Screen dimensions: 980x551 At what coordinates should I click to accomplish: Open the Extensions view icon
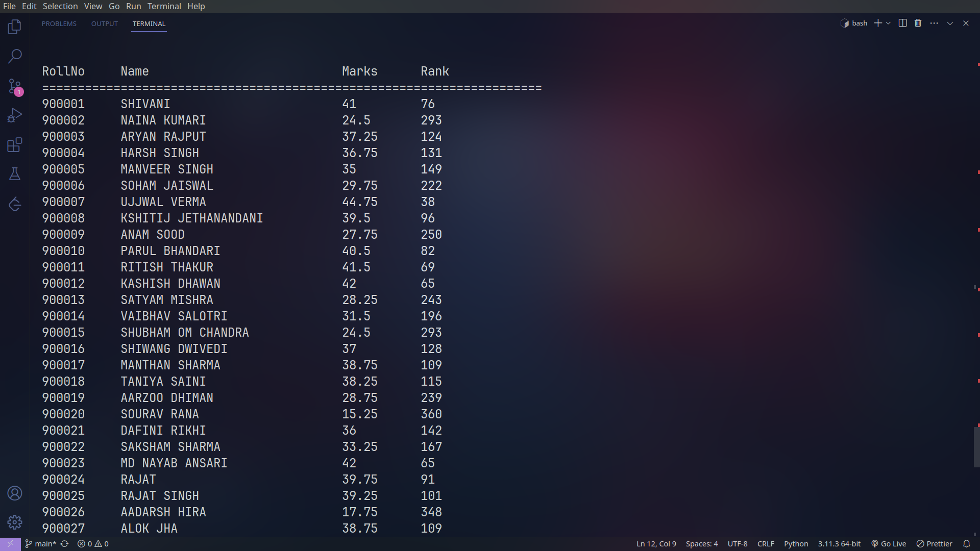tap(15, 145)
